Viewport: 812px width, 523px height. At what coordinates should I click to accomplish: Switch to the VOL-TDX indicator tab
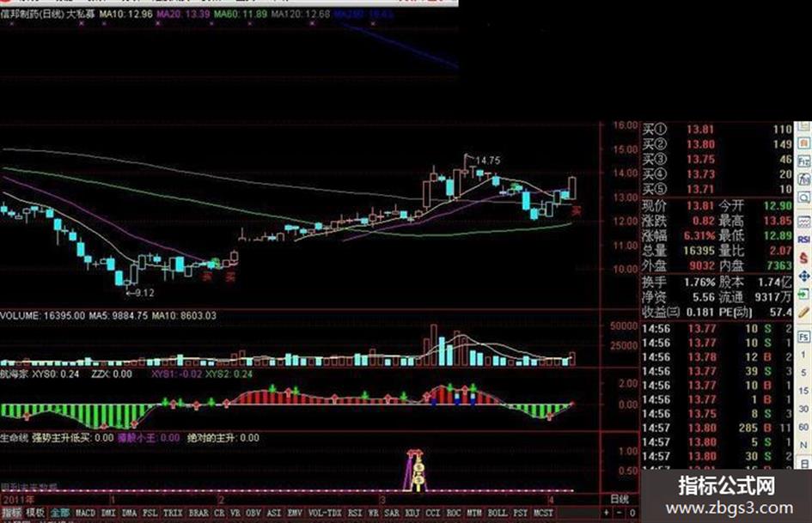[325, 513]
